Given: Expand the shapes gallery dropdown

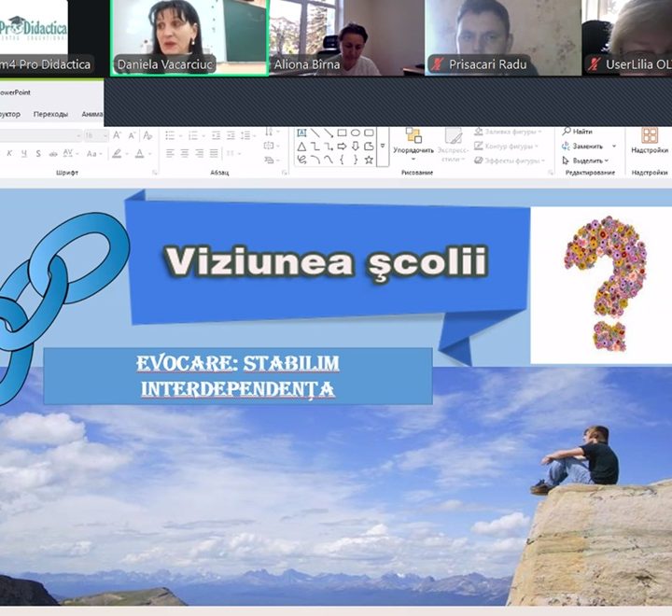Looking at the screenshot, I should tap(383, 147).
